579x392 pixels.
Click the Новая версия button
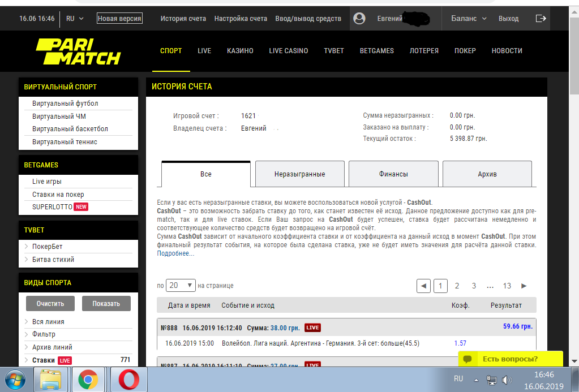point(119,18)
